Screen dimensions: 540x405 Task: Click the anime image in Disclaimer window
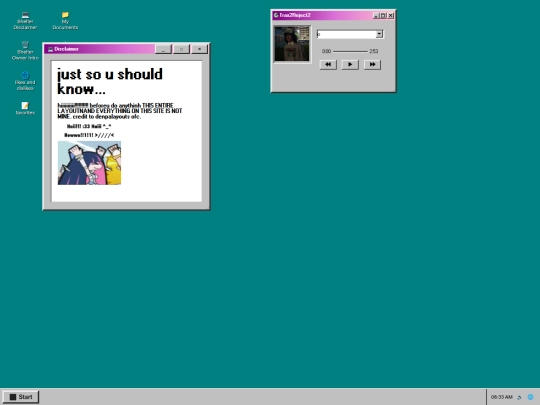coord(90,163)
